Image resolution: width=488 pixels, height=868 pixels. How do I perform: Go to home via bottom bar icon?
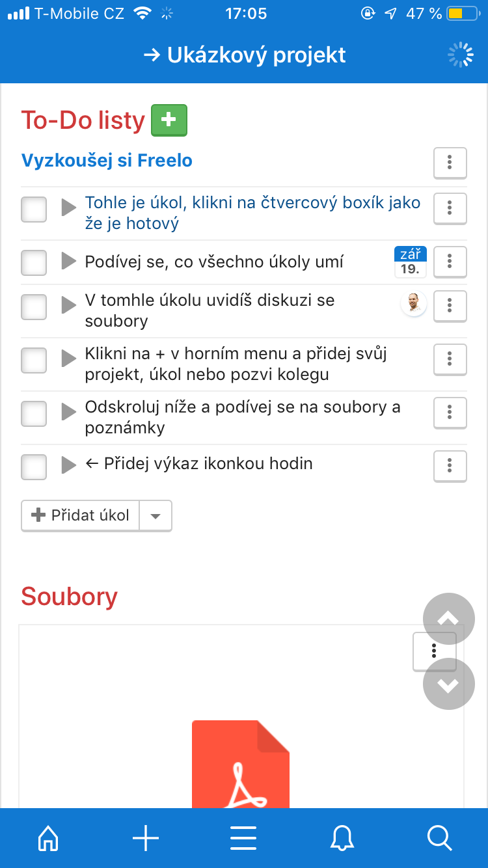click(x=49, y=838)
